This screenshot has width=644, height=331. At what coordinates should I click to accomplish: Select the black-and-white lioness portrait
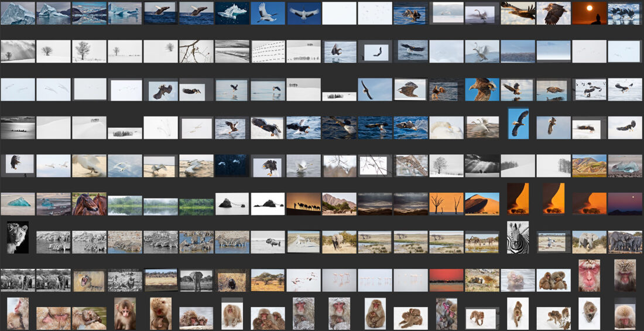point(17,237)
